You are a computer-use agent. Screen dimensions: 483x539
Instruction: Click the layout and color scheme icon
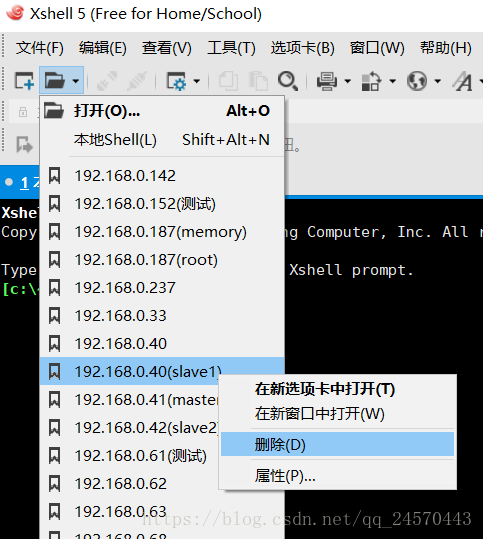tap(371, 81)
